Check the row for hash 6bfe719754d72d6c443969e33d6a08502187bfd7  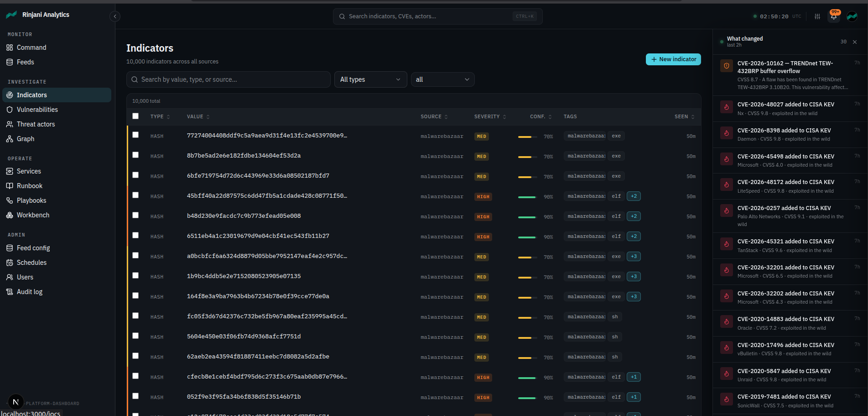tap(135, 175)
